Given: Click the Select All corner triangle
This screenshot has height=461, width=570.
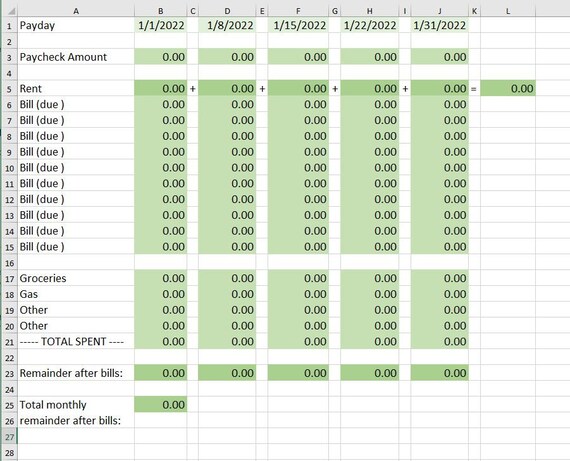Looking at the screenshot, I should point(10,11).
